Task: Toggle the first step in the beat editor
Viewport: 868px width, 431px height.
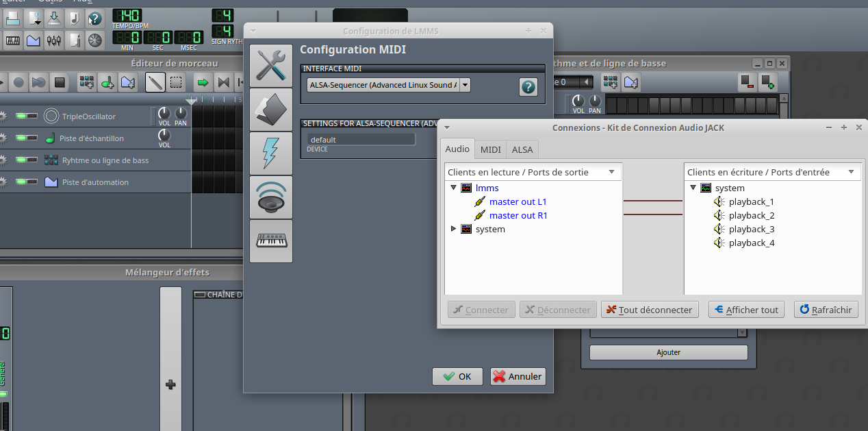Action: 611,105
